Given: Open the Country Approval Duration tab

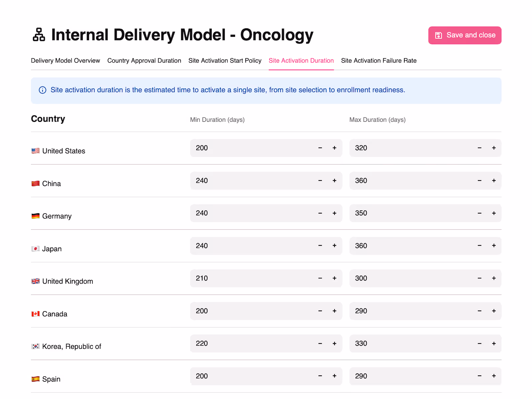Looking at the screenshot, I should point(144,61).
